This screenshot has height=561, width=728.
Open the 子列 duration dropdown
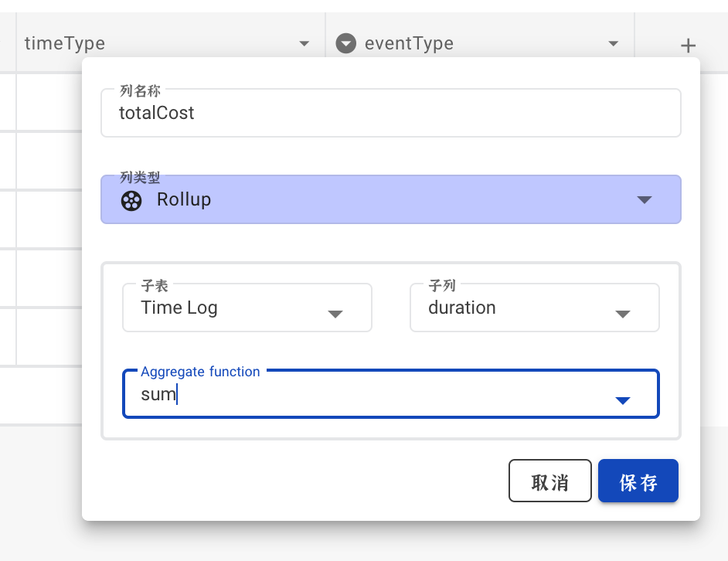click(x=623, y=314)
